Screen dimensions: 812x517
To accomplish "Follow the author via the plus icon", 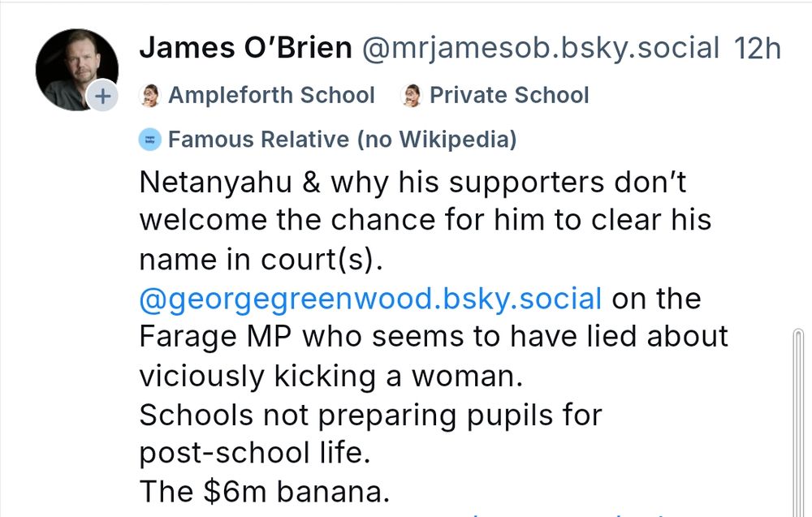I will [x=102, y=96].
